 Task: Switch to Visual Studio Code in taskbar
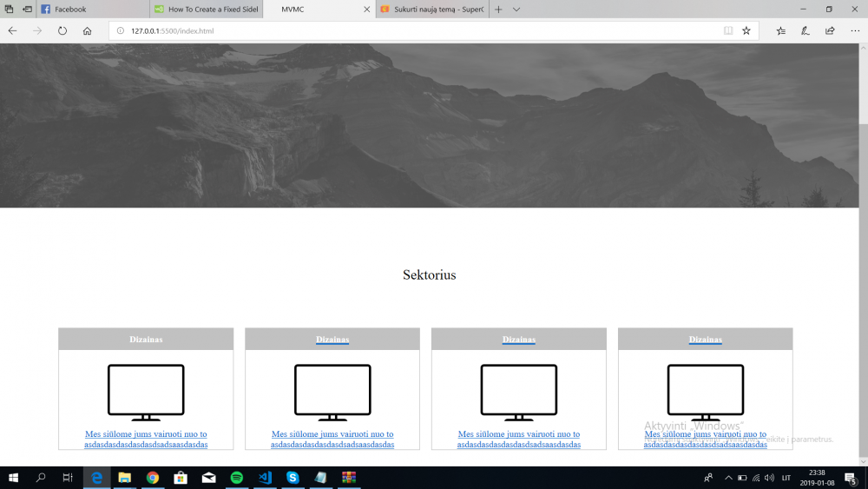click(265, 478)
